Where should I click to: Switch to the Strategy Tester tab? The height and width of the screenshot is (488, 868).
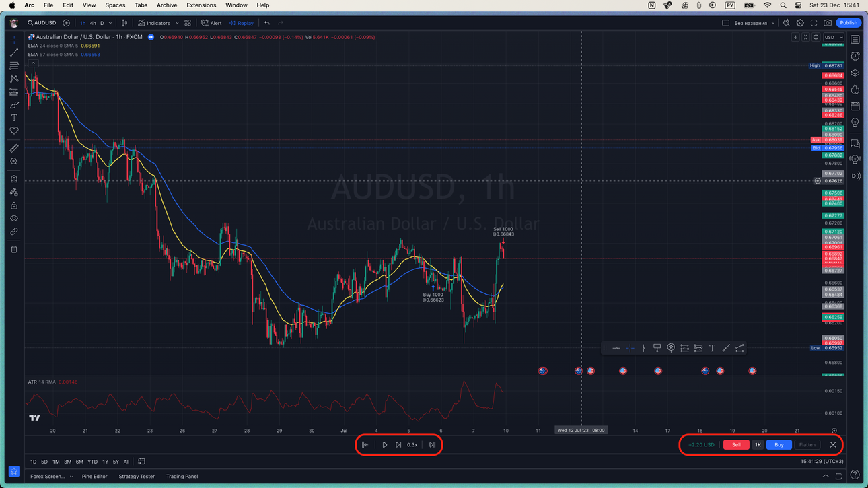point(137,477)
